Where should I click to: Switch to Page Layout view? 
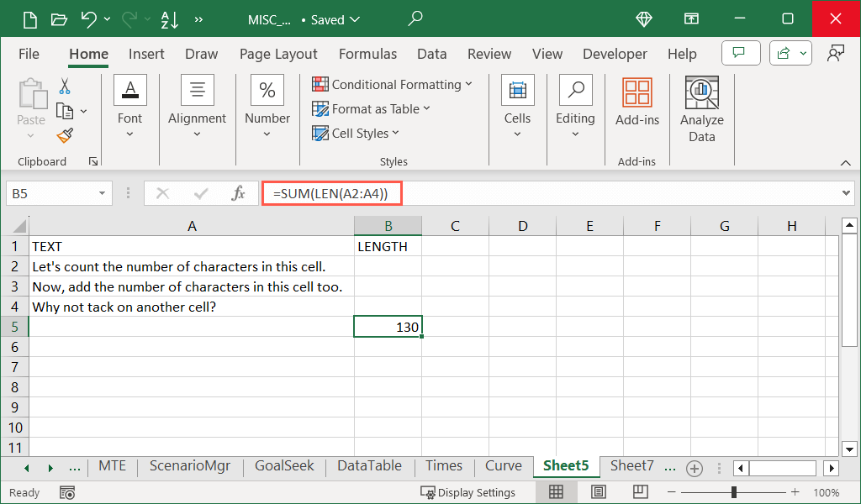pyautogui.click(x=598, y=492)
